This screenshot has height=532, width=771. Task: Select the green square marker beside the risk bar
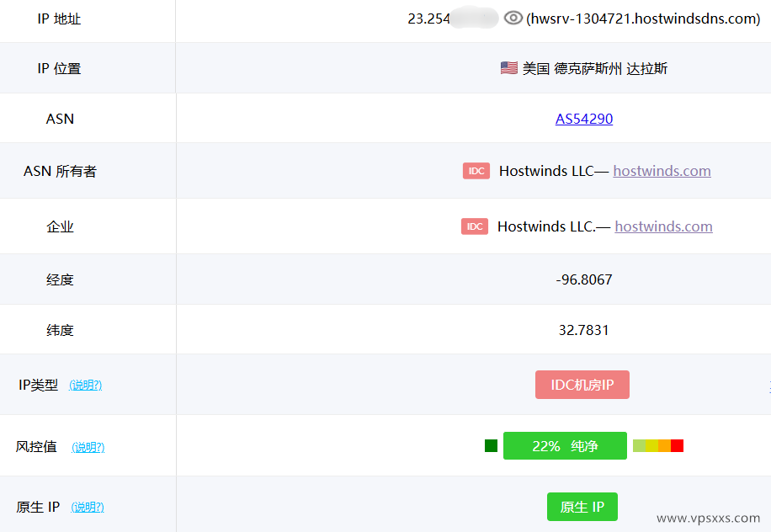coord(490,446)
